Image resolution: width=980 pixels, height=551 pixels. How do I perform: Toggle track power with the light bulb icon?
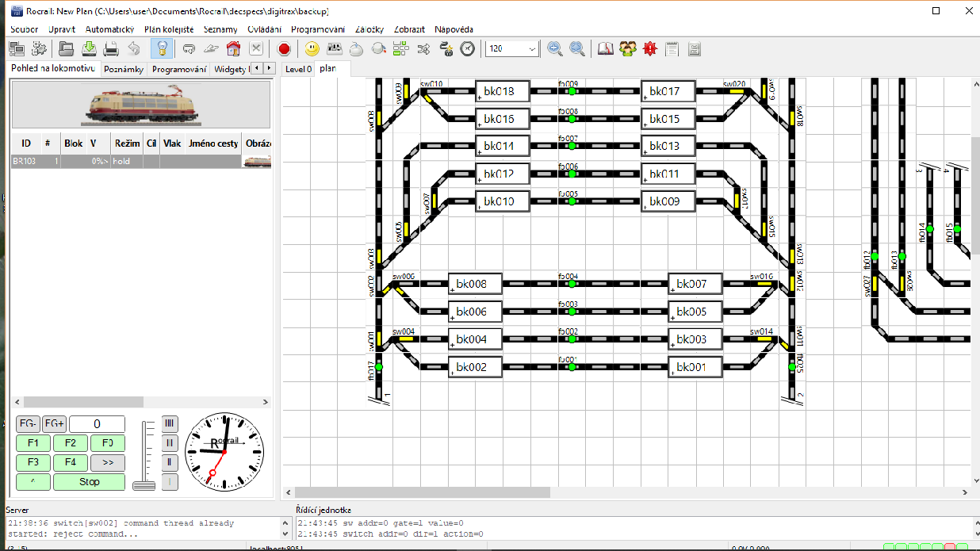coord(162,48)
